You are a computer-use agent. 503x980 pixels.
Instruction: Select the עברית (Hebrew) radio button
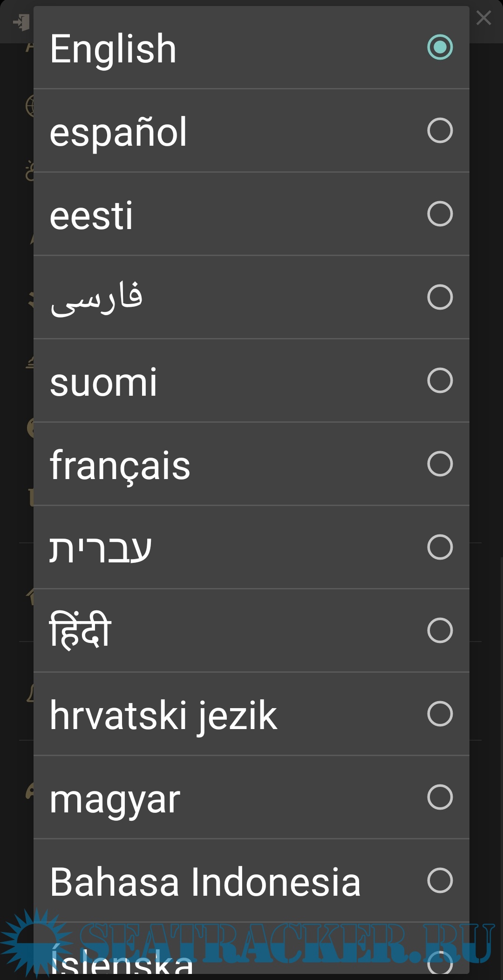point(440,547)
